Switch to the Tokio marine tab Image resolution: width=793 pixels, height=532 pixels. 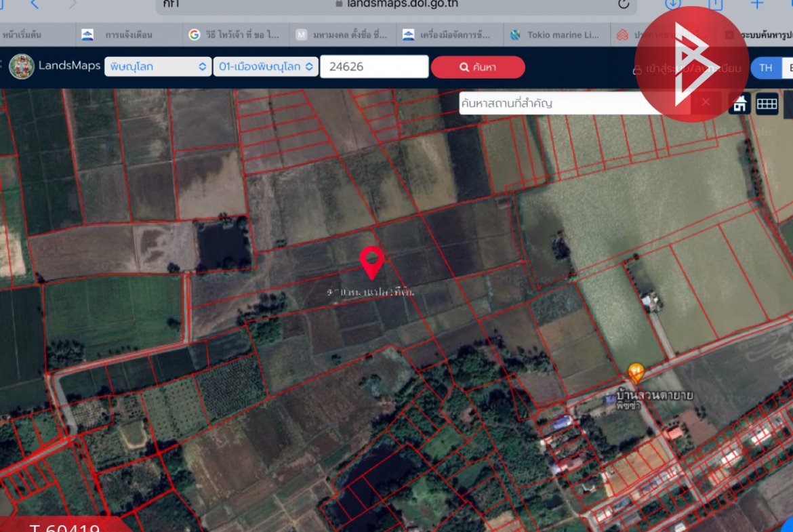(556, 35)
